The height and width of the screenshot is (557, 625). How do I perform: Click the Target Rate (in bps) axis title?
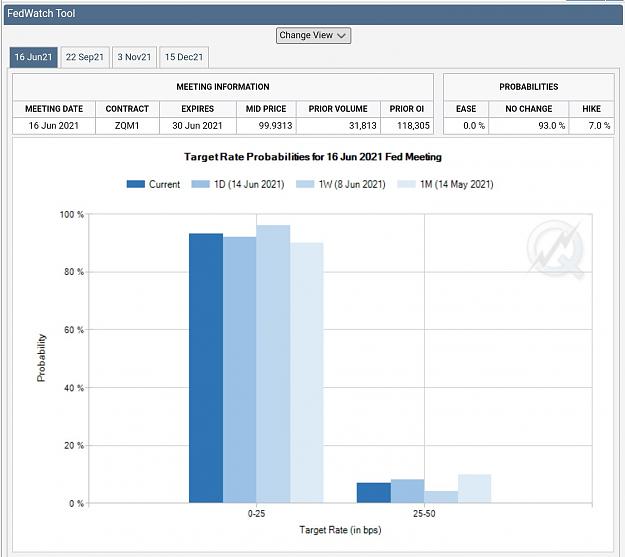click(x=340, y=530)
